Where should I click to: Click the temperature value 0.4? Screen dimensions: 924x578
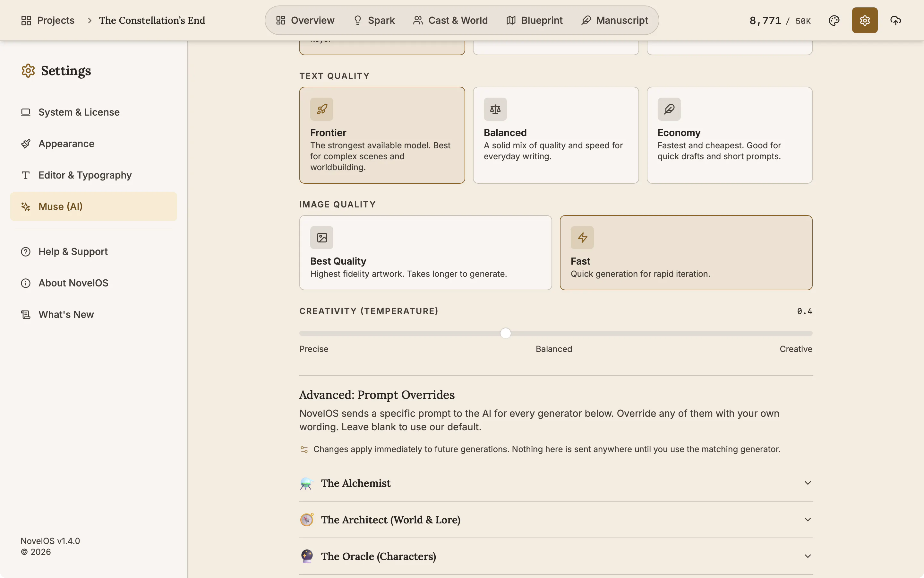point(805,311)
